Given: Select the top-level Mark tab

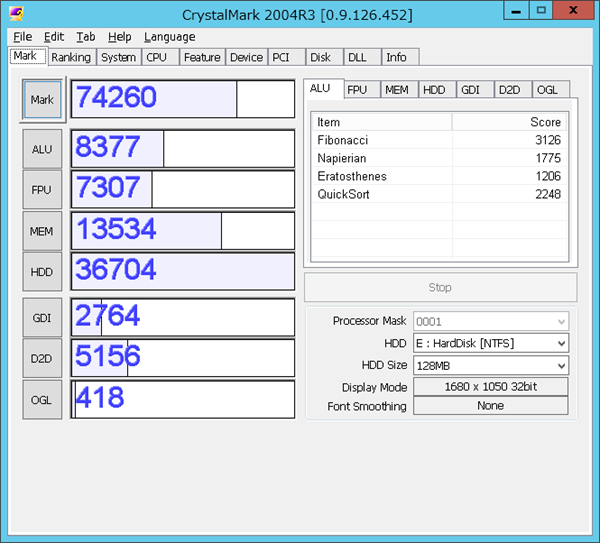Looking at the screenshot, I should pyautogui.click(x=28, y=56).
